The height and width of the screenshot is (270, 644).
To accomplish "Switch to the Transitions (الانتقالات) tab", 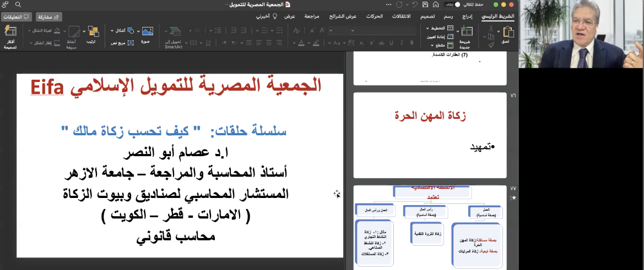I will (401, 16).
